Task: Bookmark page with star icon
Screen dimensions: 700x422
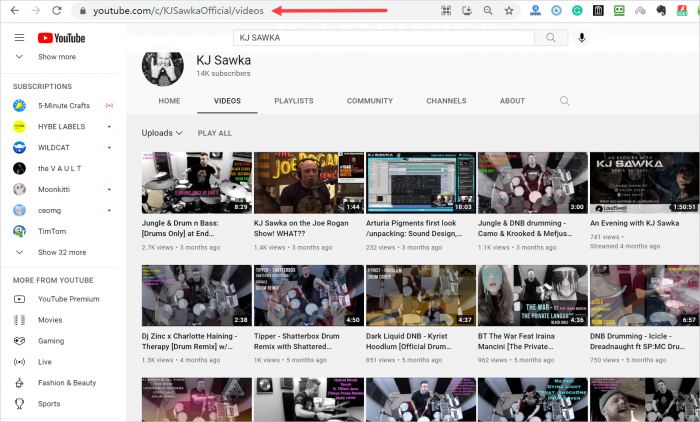Action: (x=509, y=10)
